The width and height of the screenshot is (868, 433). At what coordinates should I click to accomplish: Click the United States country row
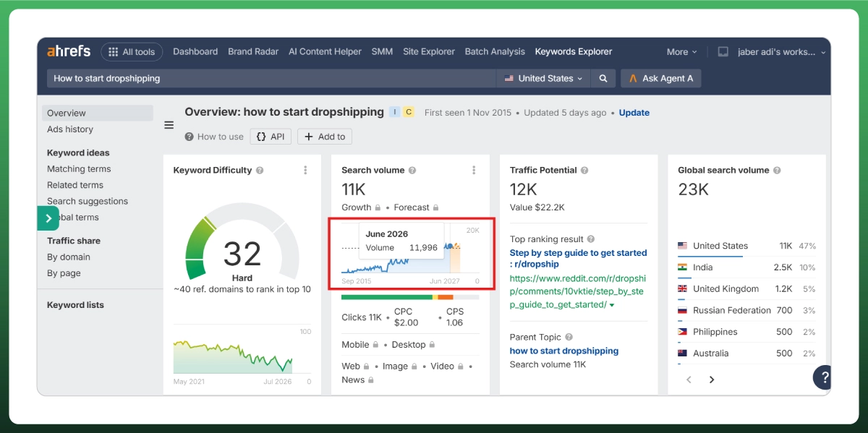point(746,246)
